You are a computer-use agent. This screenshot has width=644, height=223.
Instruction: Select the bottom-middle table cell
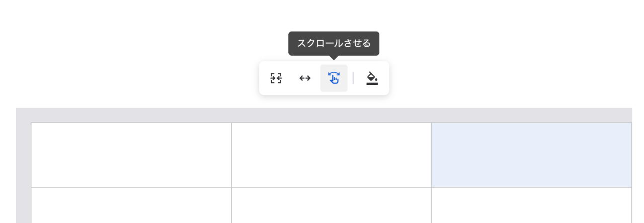point(331,205)
